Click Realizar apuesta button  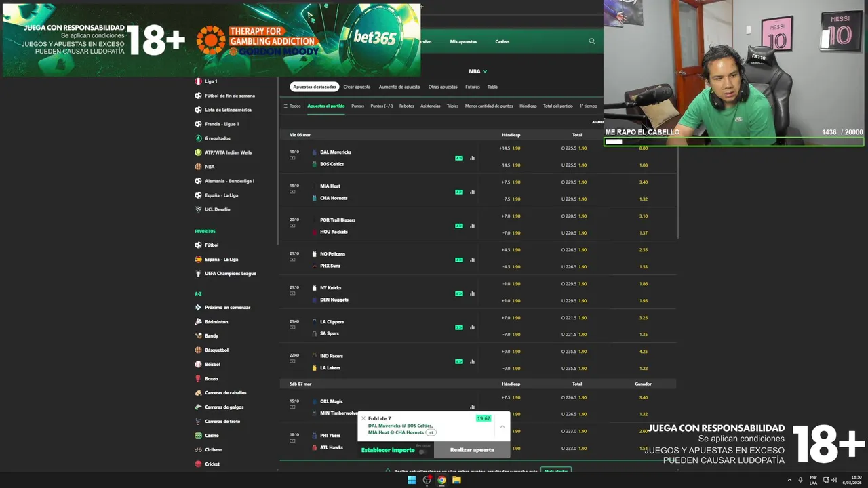[x=472, y=450]
